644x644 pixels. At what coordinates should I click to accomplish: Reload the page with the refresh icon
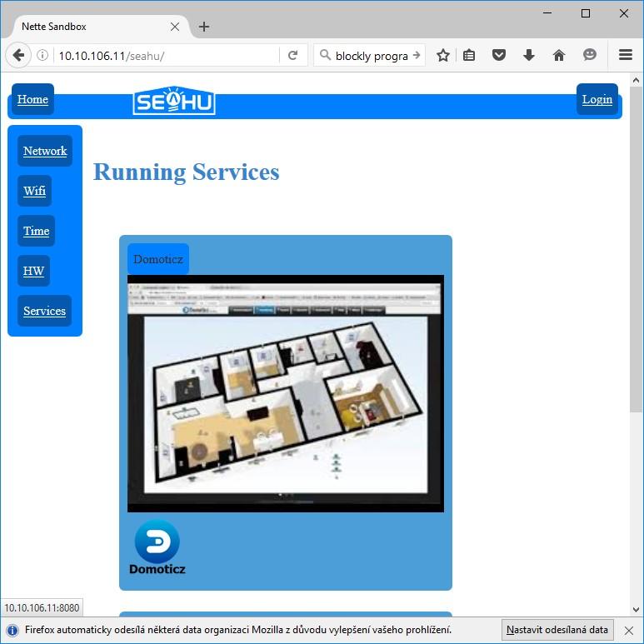(292, 55)
